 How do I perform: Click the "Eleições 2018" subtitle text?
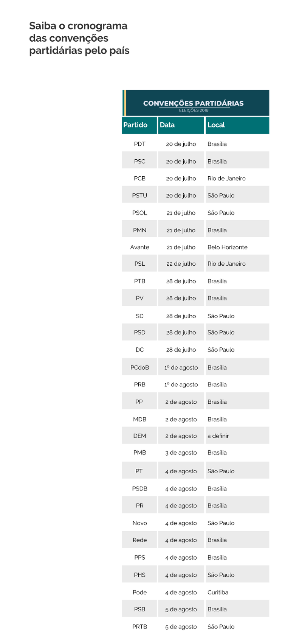pyautogui.click(x=194, y=110)
